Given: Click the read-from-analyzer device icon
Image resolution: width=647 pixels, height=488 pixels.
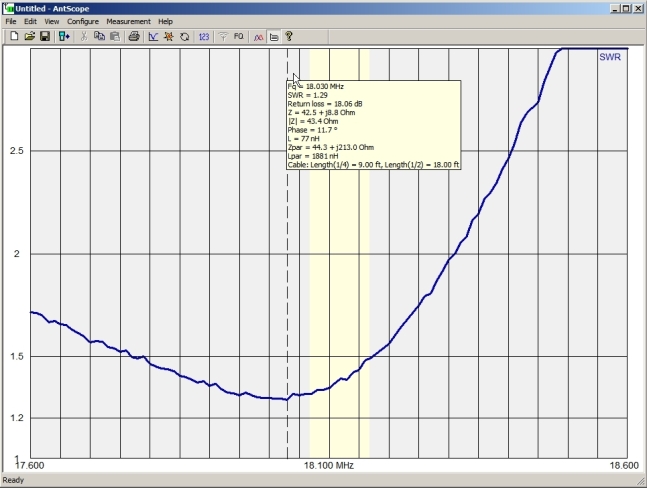Looking at the screenshot, I should pos(64,37).
